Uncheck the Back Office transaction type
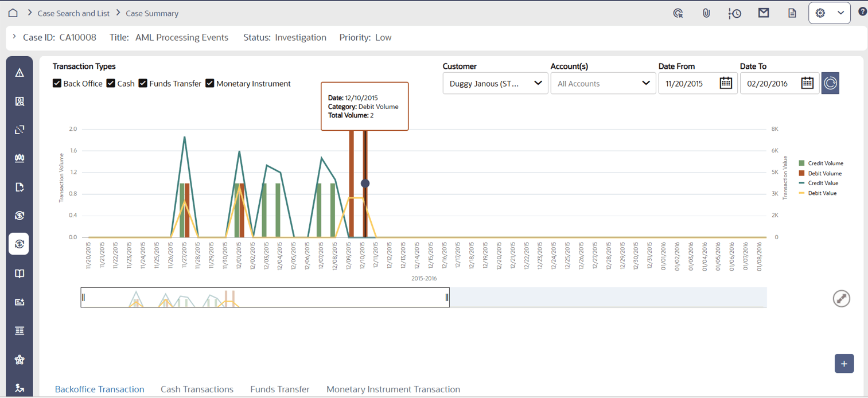 click(x=57, y=83)
